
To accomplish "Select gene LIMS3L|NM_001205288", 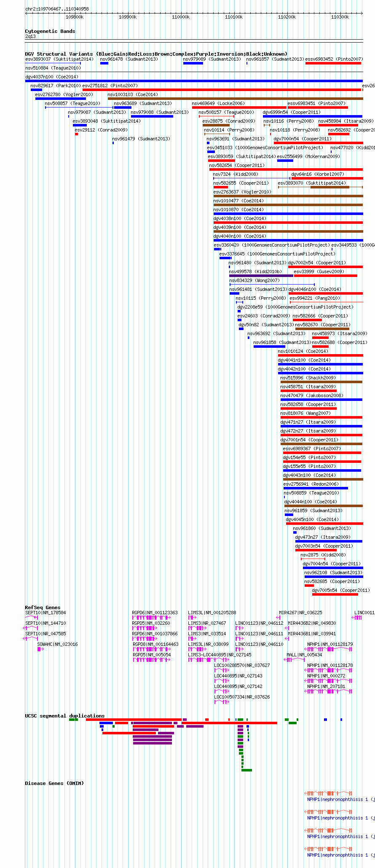I will click(212, 613).
